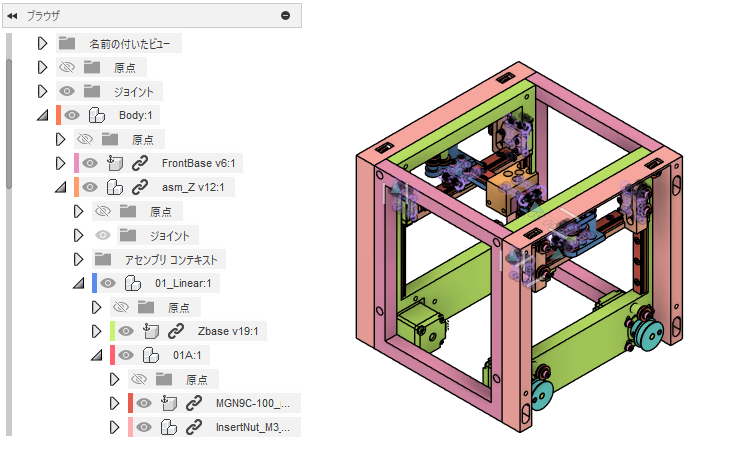
Task: Click folder icon of 原点 under 01A:1
Action: (164, 379)
